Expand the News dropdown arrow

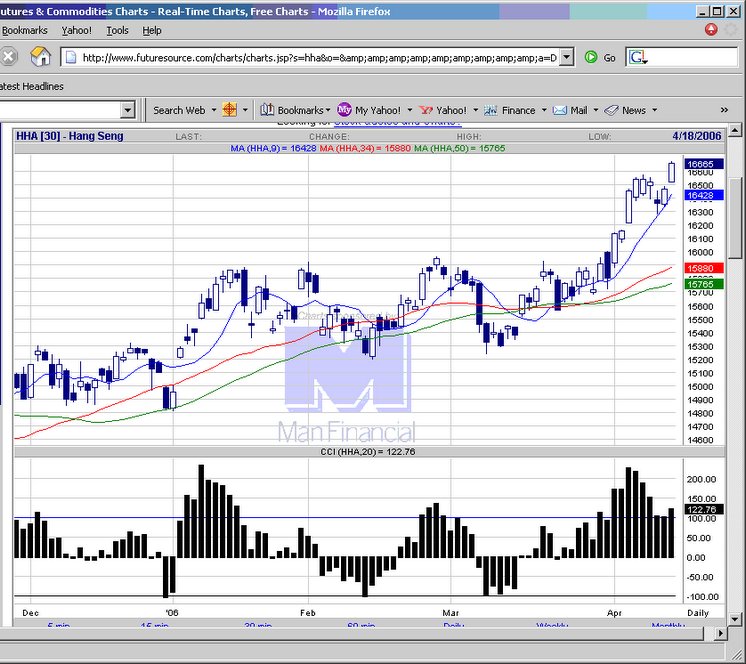(655, 110)
